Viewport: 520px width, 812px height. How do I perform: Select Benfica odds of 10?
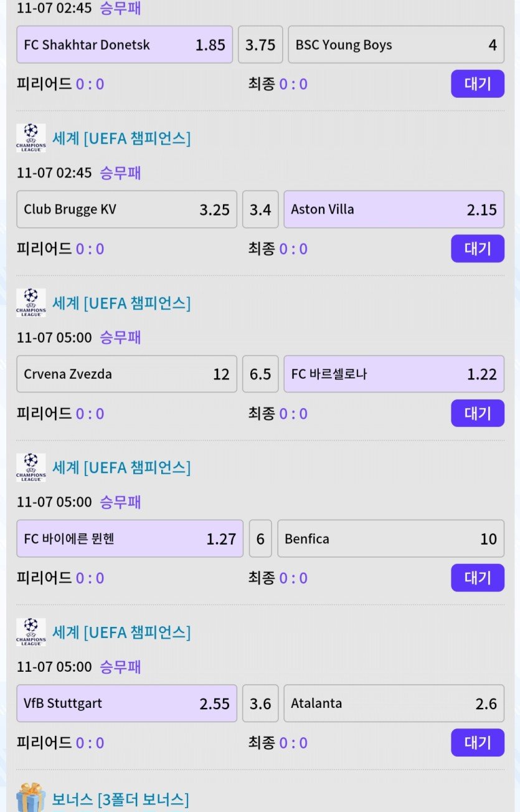click(x=390, y=538)
